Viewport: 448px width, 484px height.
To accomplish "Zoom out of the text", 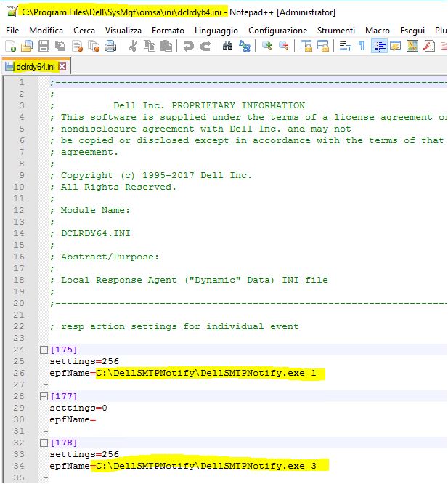I will (x=284, y=47).
